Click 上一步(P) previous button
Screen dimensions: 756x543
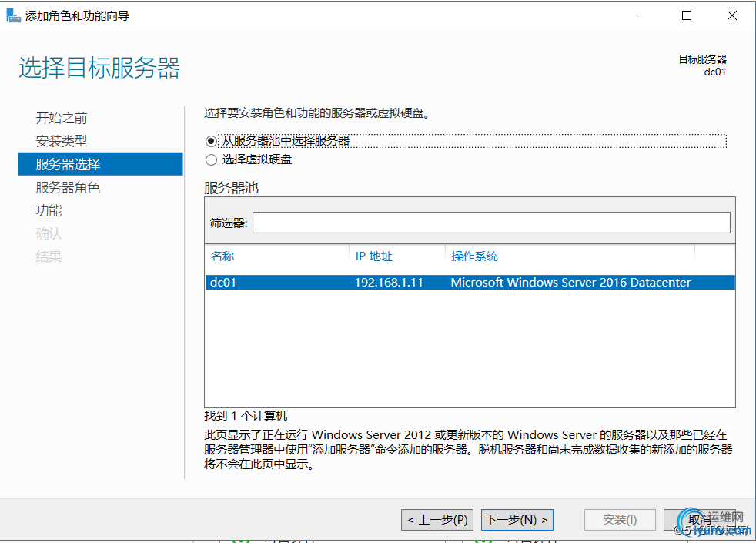point(437,519)
